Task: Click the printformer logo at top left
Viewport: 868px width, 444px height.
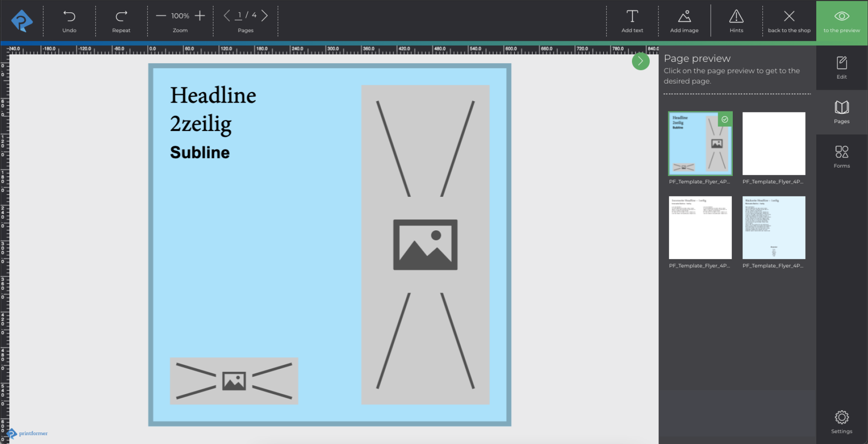Action: click(x=22, y=20)
